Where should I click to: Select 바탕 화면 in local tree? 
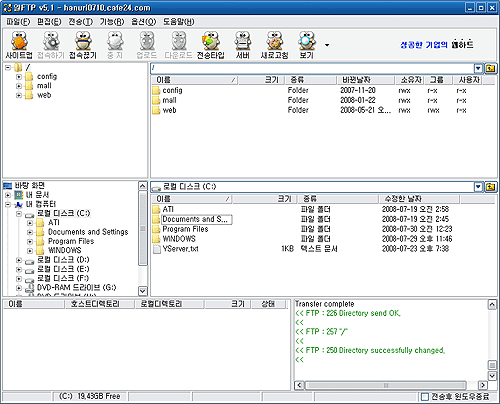point(29,186)
